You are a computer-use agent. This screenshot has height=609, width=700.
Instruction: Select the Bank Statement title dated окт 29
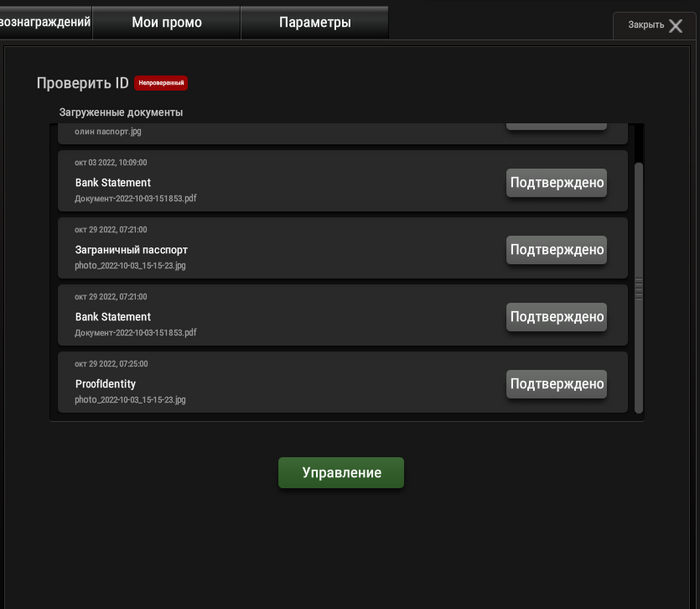(x=113, y=317)
